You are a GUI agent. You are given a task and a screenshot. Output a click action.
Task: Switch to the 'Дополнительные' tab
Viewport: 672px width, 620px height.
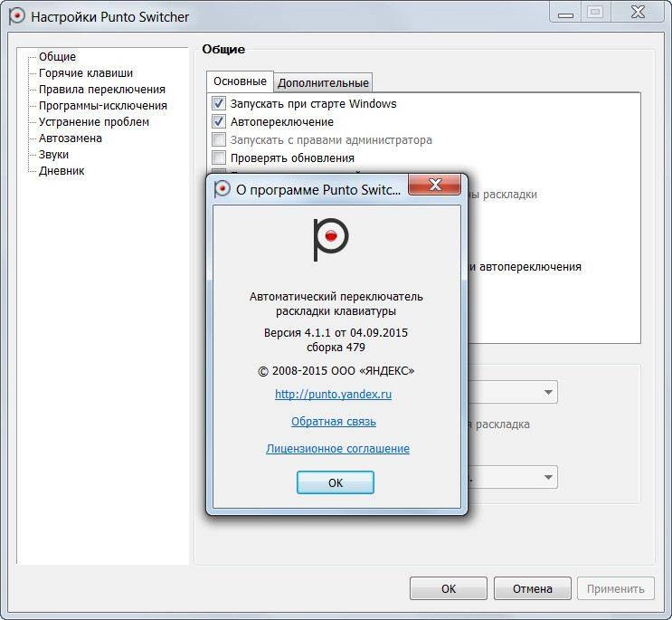pyautogui.click(x=323, y=82)
